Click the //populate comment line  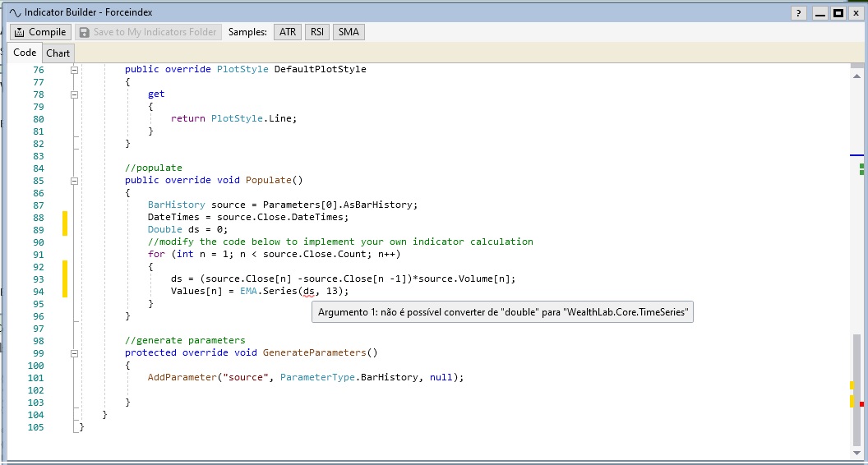[x=154, y=168]
